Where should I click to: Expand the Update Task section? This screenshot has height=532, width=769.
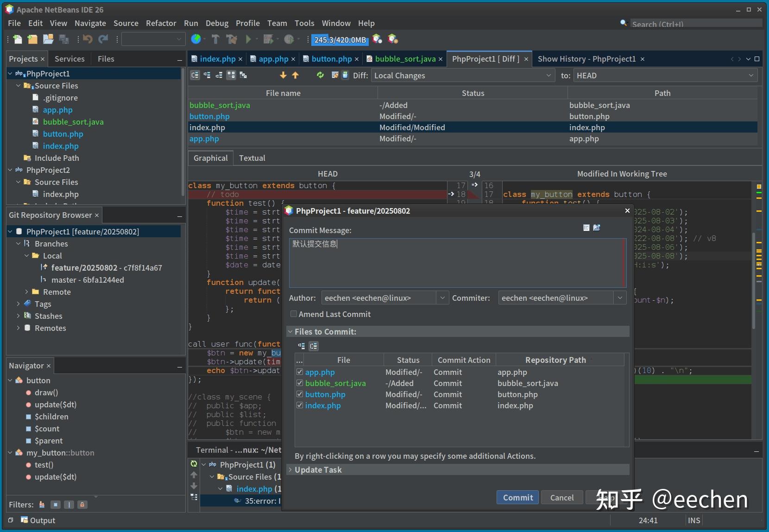pos(290,469)
